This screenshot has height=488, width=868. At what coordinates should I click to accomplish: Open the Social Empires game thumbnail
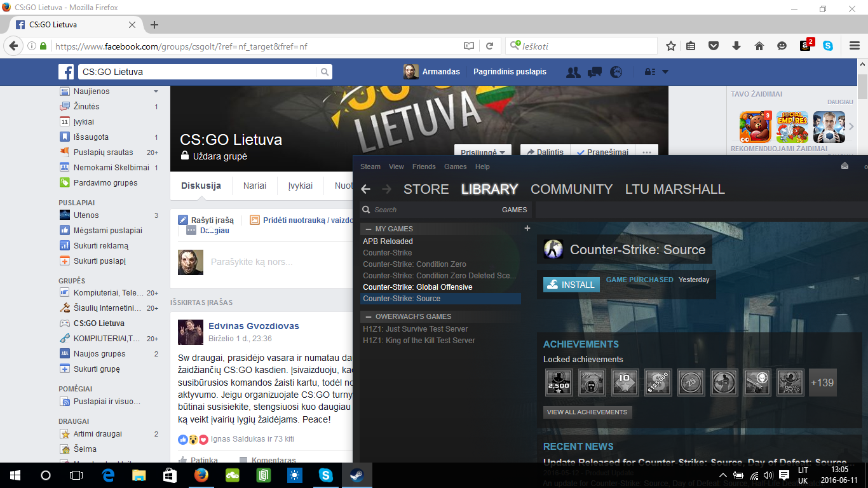[792, 127]
